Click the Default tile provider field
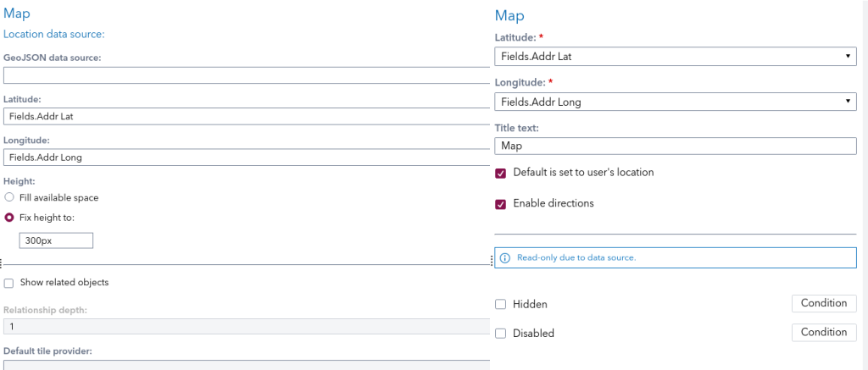Image resolution: width=868 pixels, height=370 pixels. coord(246,364)
